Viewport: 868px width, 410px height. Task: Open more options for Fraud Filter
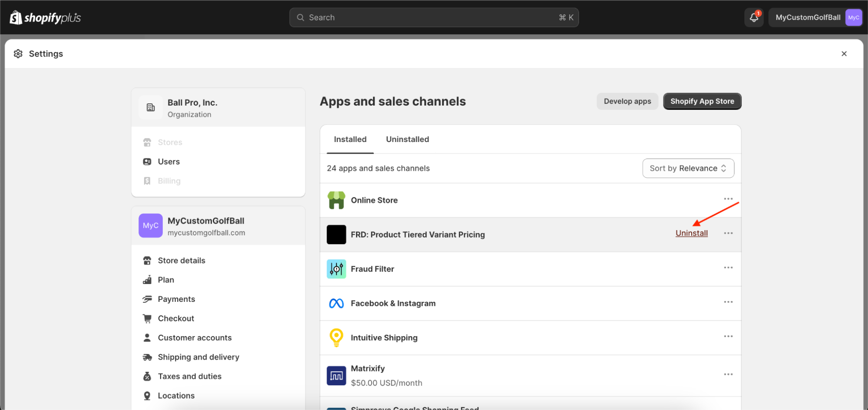pos(728,268)
